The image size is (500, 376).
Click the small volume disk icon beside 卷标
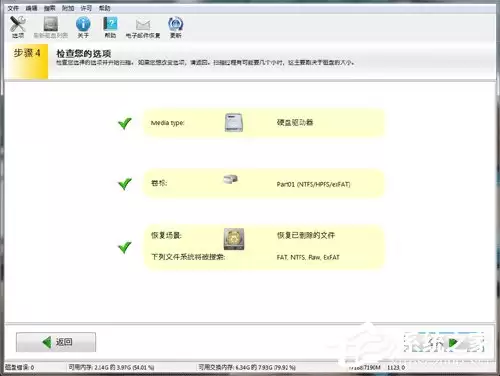point(230,179)
